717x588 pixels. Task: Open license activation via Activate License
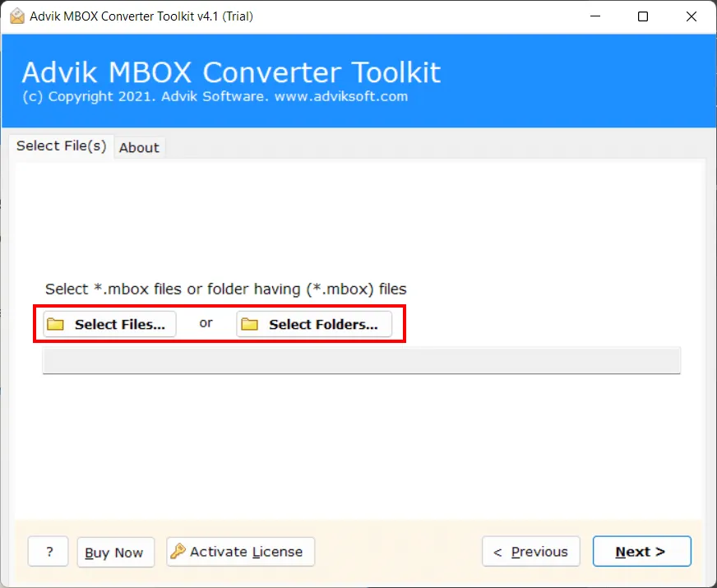240,551
